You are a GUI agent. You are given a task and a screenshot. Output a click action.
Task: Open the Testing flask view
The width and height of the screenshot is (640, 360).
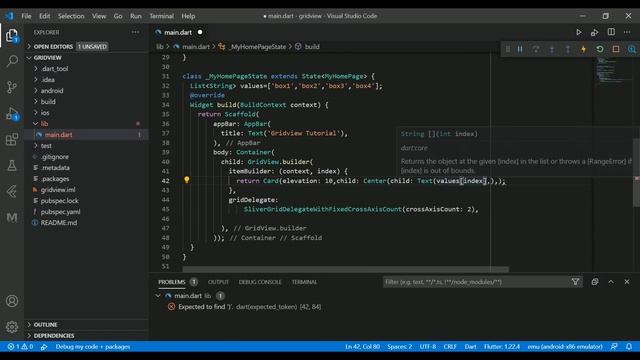click(x=12, y=165)
